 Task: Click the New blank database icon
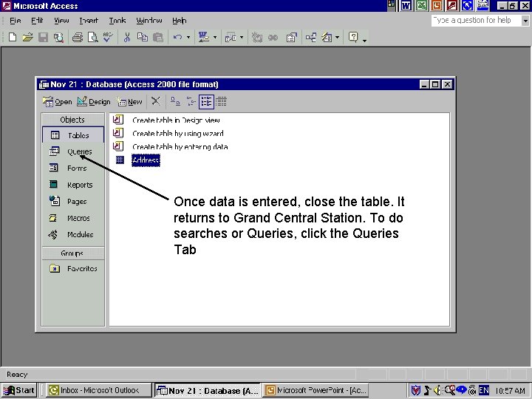(13, 37)
